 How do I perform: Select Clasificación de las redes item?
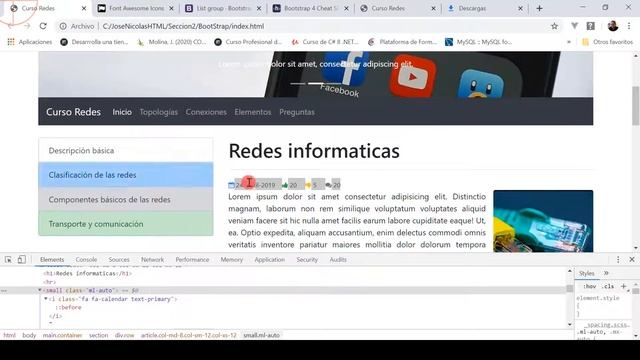pyautogui.click(x=126, y=175)
